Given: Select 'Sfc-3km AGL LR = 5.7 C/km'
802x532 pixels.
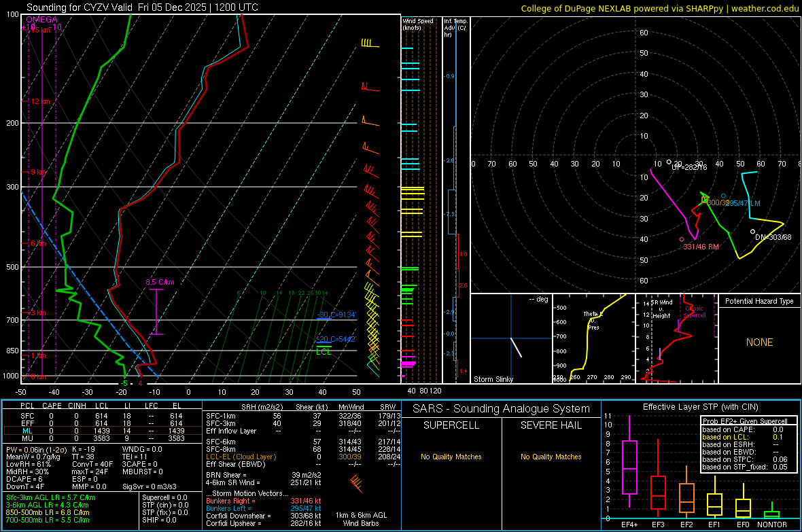Looking at the screenshot, I should [x=51, y=497].
